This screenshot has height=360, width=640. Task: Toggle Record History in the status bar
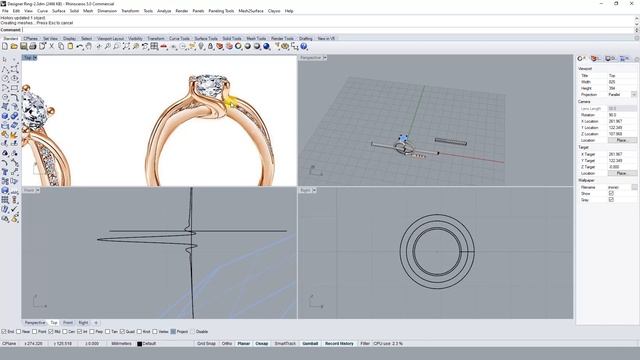coord(339,344)
